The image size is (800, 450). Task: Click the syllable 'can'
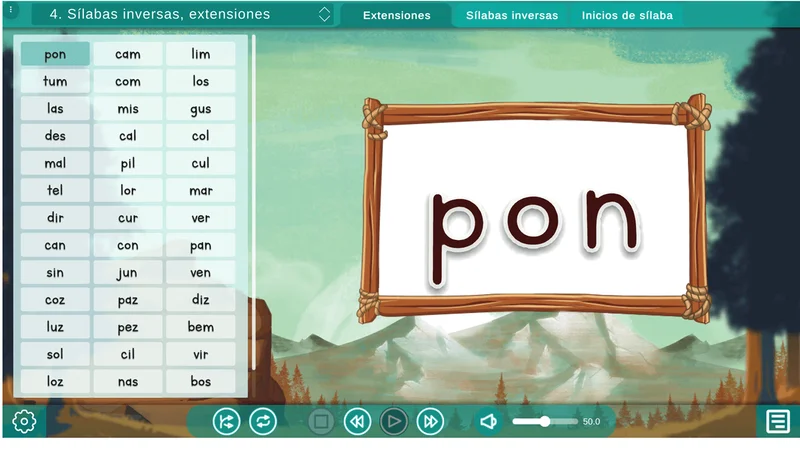point(55,245)
